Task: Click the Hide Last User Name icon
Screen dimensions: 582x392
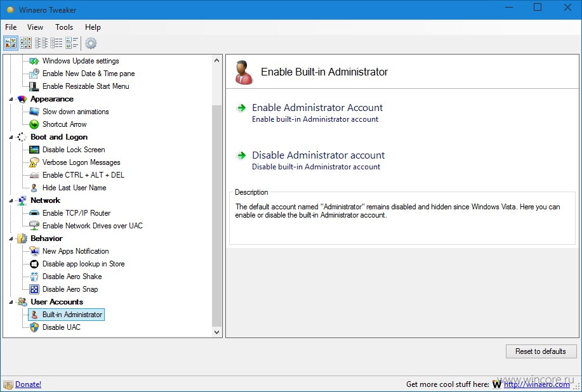Action: [34, 188]
